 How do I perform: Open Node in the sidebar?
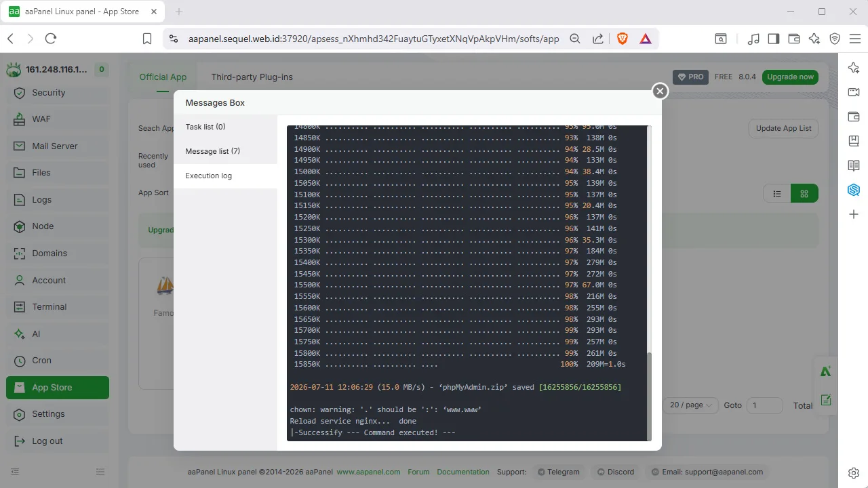(x=58, y=226)
